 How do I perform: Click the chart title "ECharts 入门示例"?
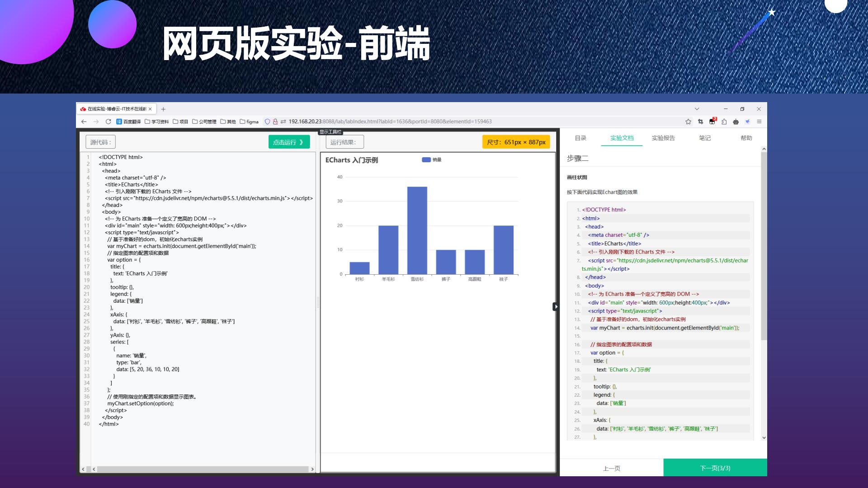coord(352,160)
